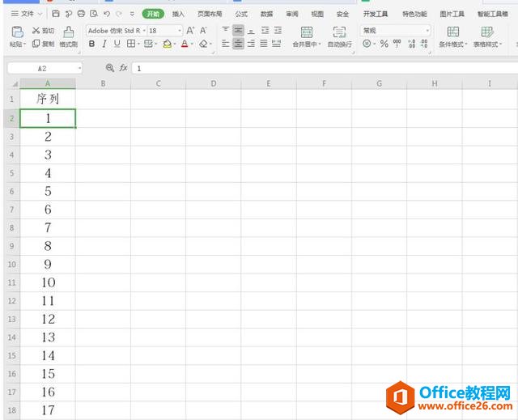Increase decimal places icon

click(412, 44)
